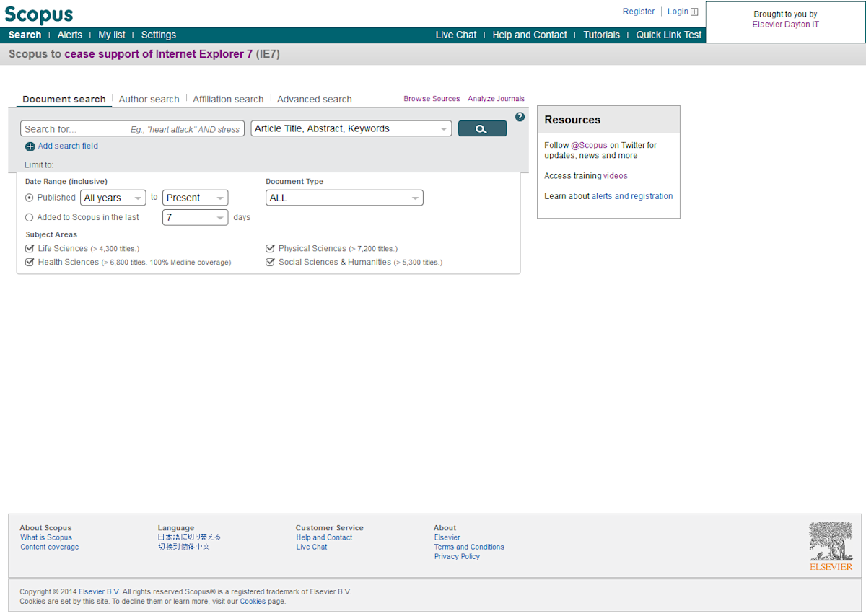The height and width of the screenshot is (616, 866).
Task: Click the search magnifier button
Action: tap(482, 128)
